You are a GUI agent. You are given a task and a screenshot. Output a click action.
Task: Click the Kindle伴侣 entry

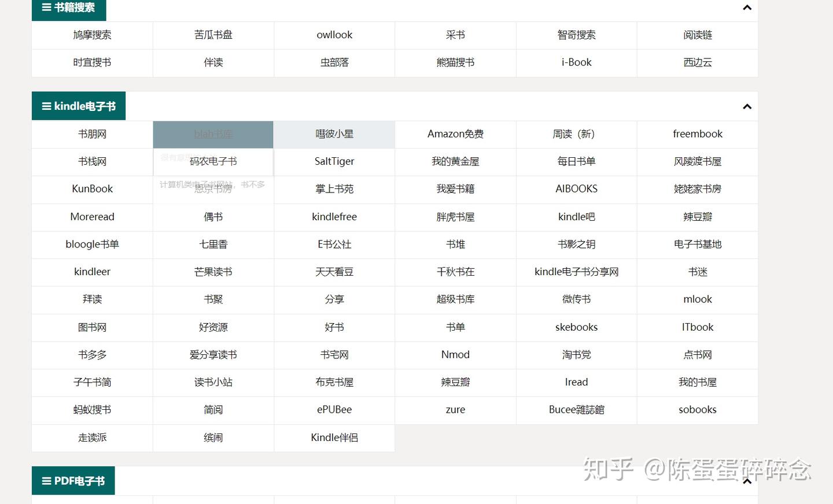334,438
